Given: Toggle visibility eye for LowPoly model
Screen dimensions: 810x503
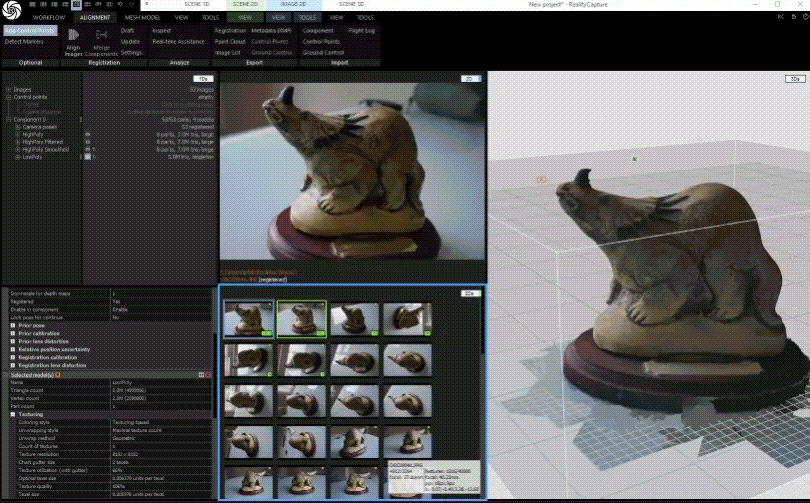Looking at the screenshot, I should coord(88,157).
